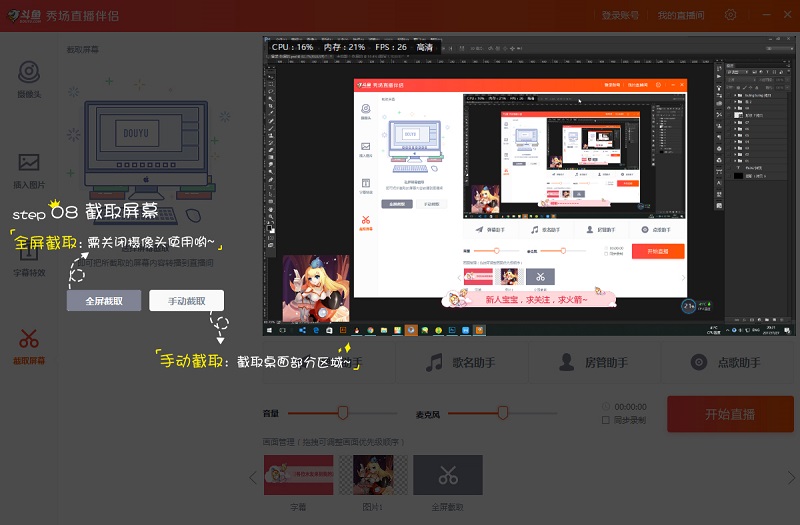Select 插入图片 insert image in sidebar

point(29,171)
